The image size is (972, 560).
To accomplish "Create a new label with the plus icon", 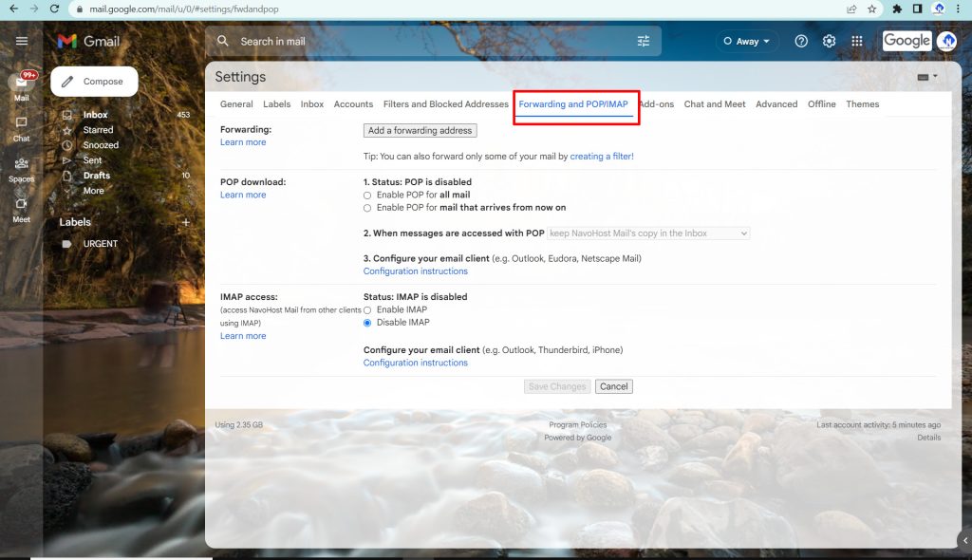I will pyautogui.click(x=186, y=221).
